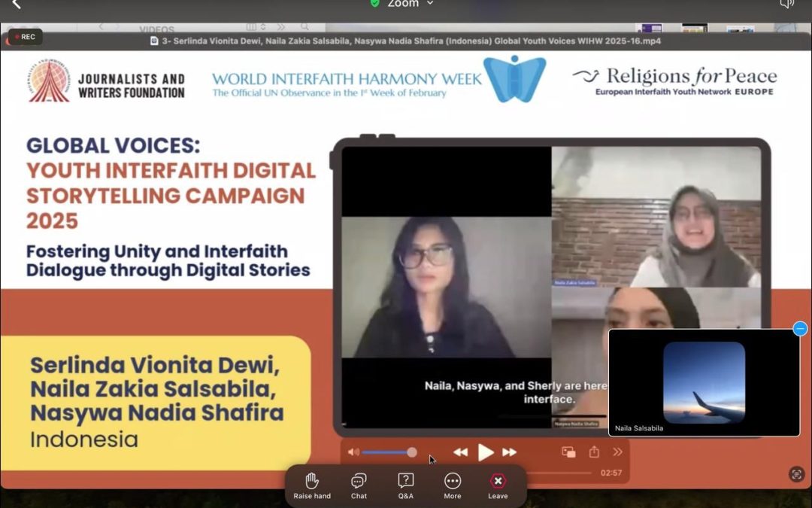812x508 pixels.
Task: Click the Journalists and Writers Foundation logo
Action: (x=107, y=81)
